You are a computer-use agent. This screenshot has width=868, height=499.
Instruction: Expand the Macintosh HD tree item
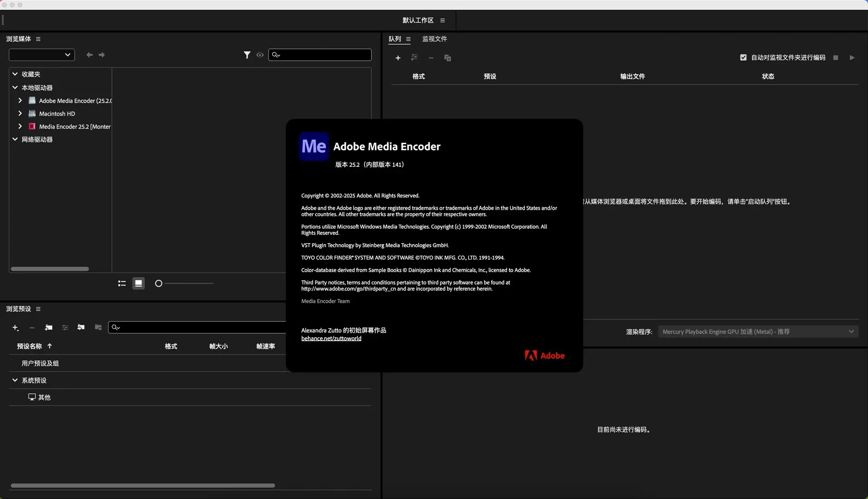coord(20,113)
